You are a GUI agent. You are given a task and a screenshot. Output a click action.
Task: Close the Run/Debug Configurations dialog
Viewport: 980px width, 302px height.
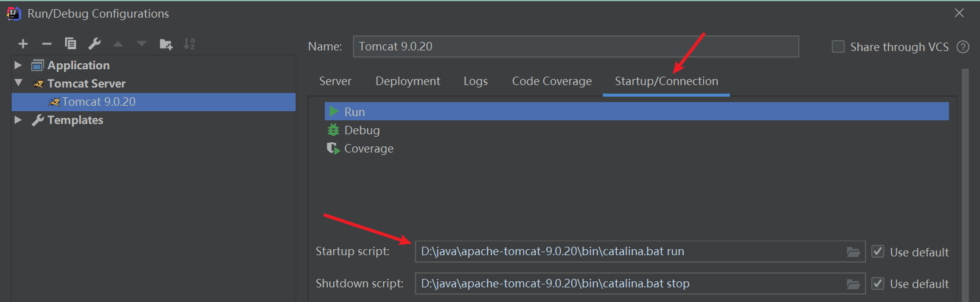959,13
